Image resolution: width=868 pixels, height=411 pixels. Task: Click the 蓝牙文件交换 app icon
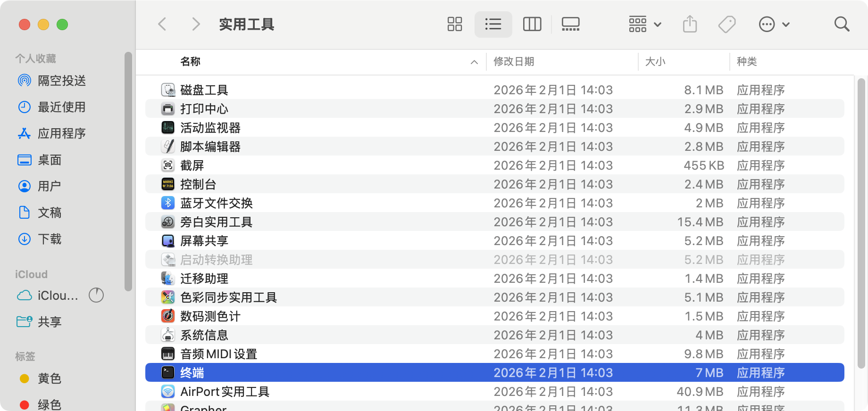pyautogui.click(x=168, y=203)
